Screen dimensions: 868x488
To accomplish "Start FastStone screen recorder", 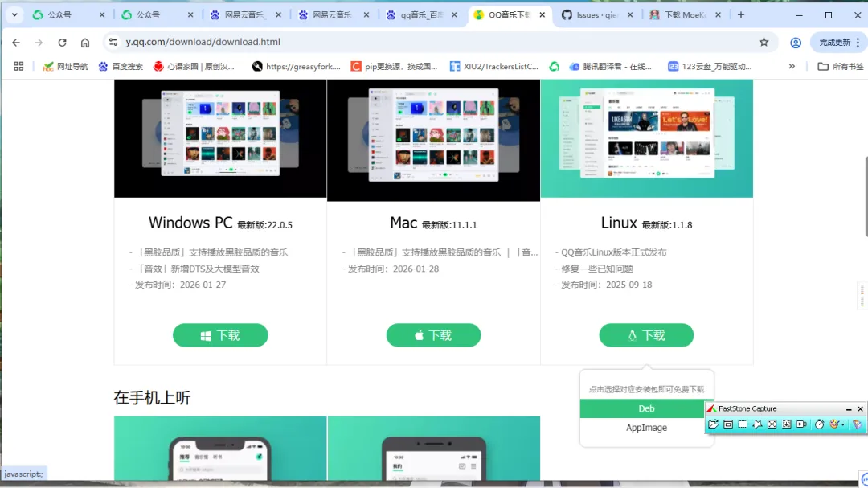I will tap(801, 424).
